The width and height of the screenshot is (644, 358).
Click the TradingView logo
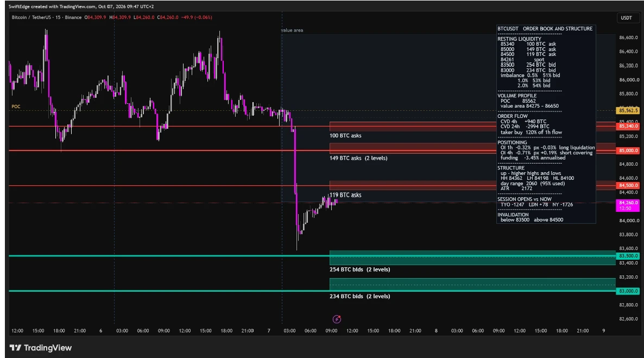pos(41,348)
